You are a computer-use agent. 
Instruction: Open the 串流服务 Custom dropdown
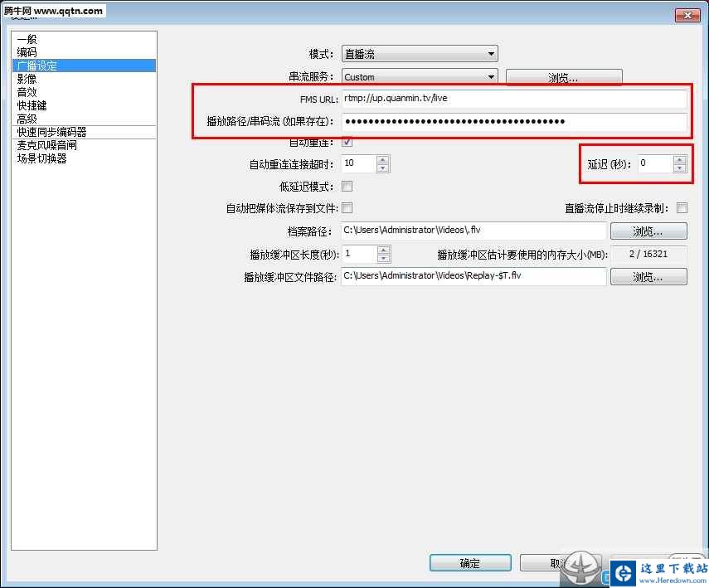(420, 77)
